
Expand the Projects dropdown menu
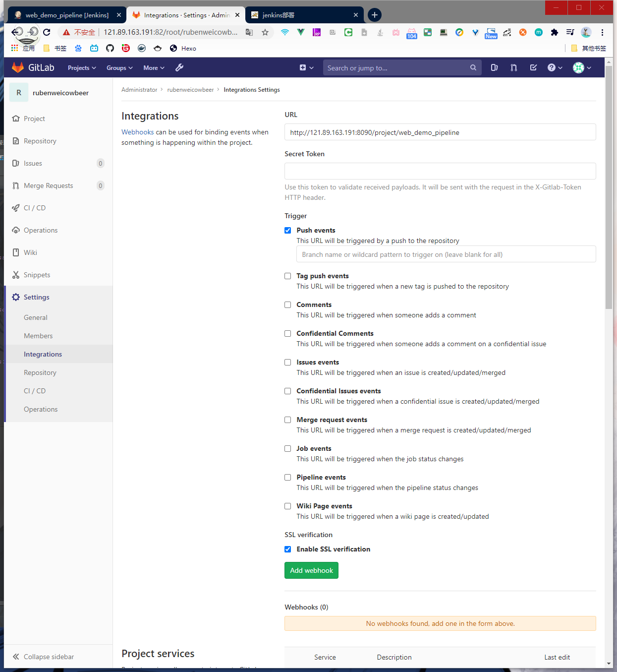click(82, 68)
